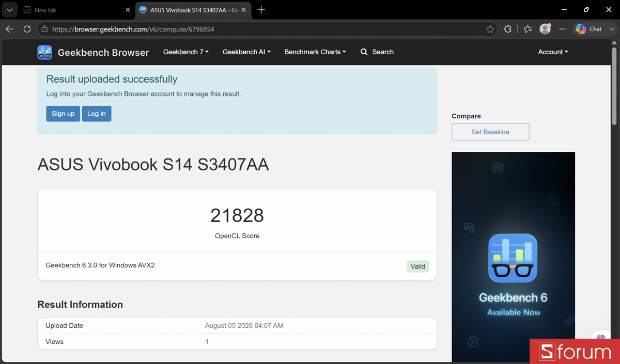Click the scrollbar up arrow
This screenshot has width=620, height=364.
coord(614,43)
